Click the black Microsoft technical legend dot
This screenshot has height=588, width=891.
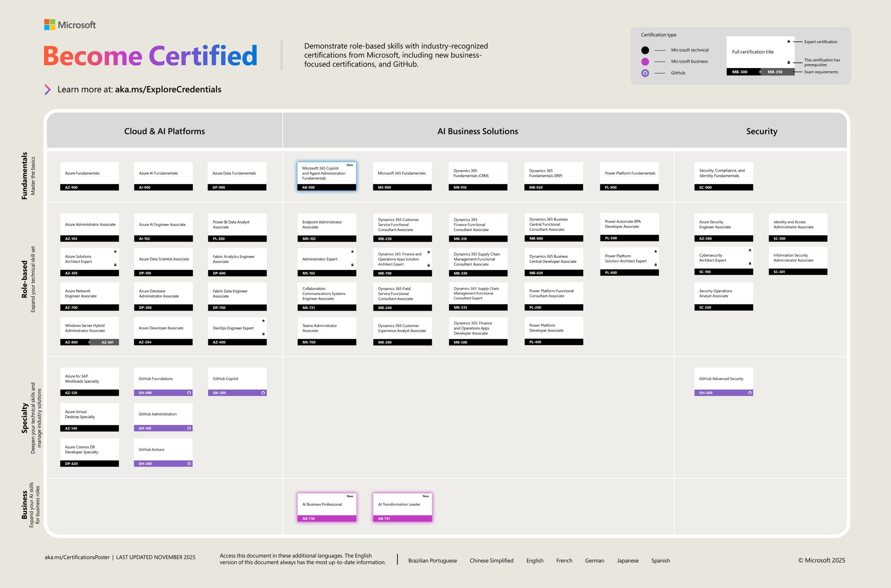coord(645,50)
